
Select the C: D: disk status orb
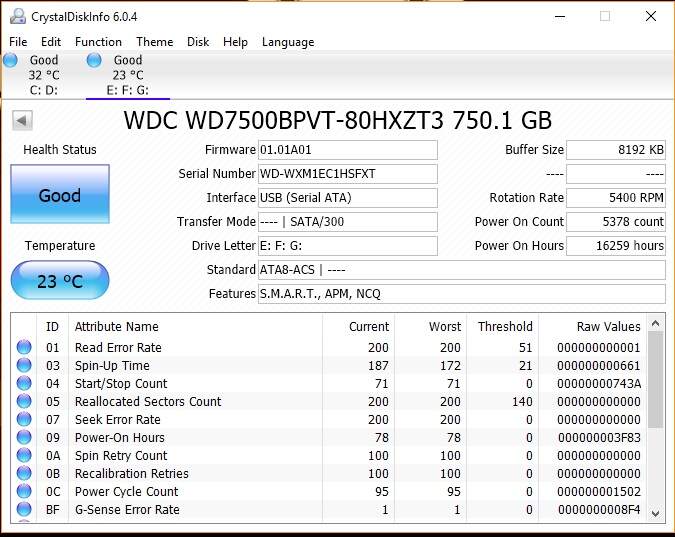(11, 61)
